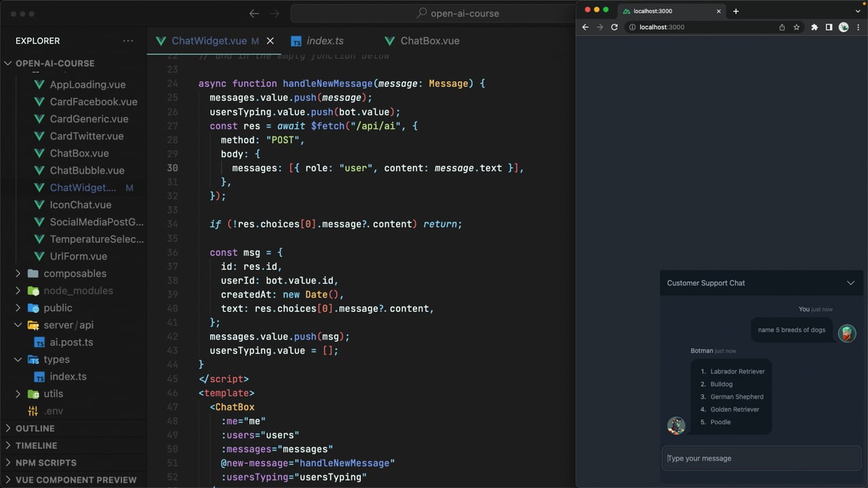Open a new browser tab
The height and width of the screenshot is (488, 868).
coord(736,11)
